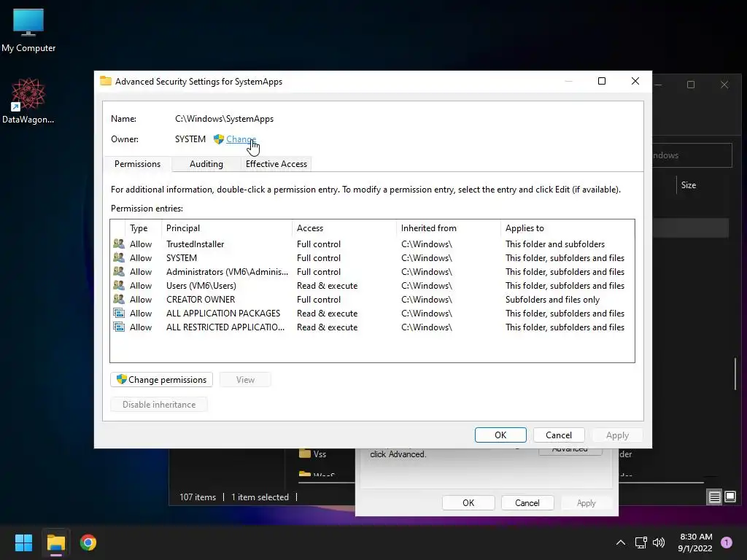
Task: Show hidden system tray icons chevron
Action: pyautogui.click(x=620, y=542)
